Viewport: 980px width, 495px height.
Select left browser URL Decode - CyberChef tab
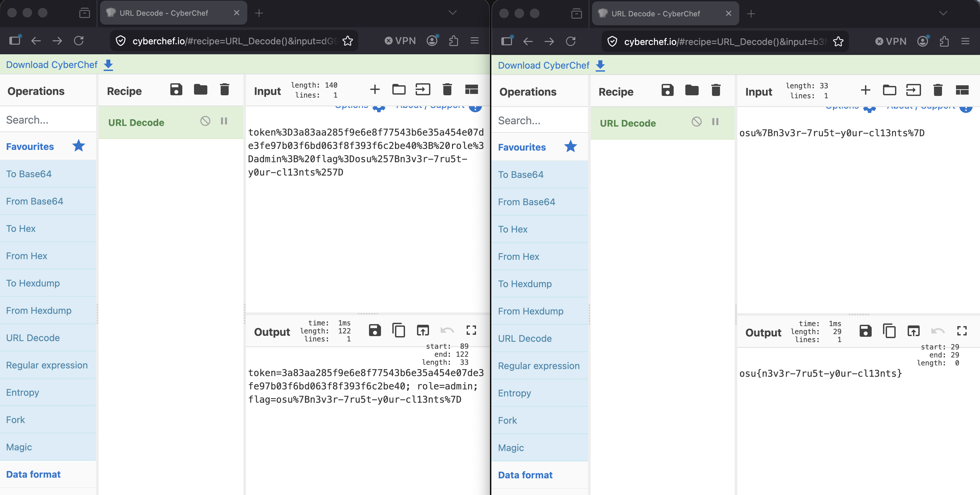[164, 13]
